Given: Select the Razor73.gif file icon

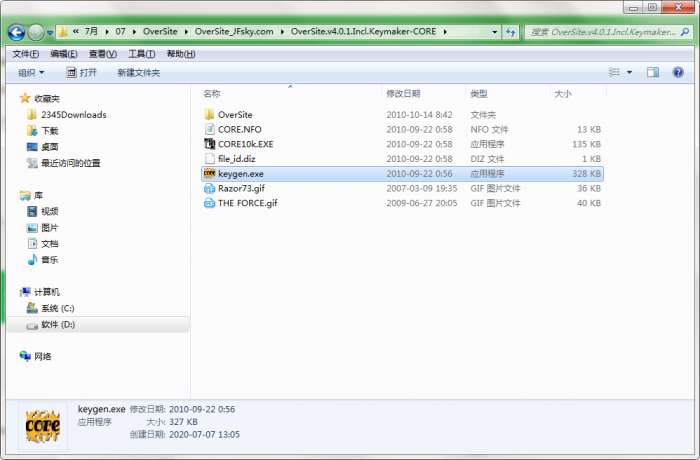Looking at the screenshot, I should pyautogui.click(x=209, y=188).
